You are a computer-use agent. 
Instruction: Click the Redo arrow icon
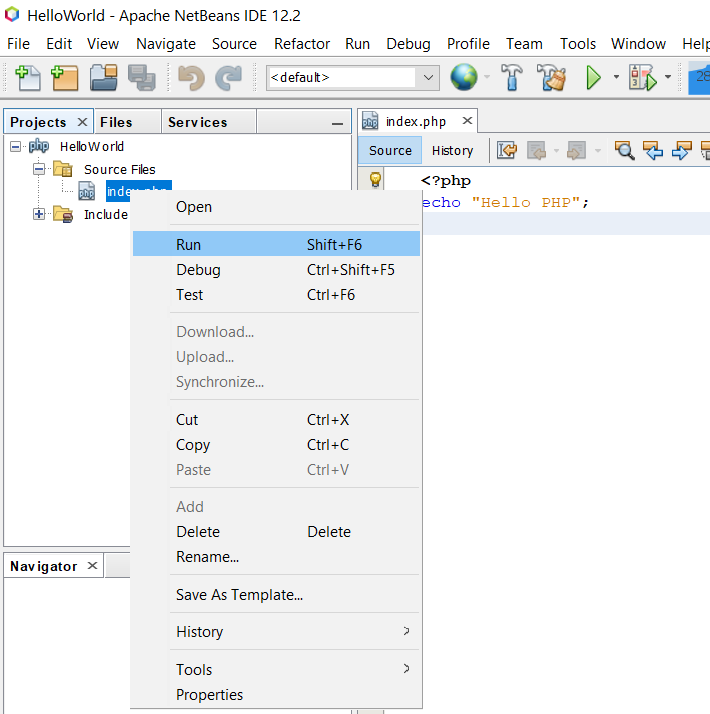tap(229, 78)
